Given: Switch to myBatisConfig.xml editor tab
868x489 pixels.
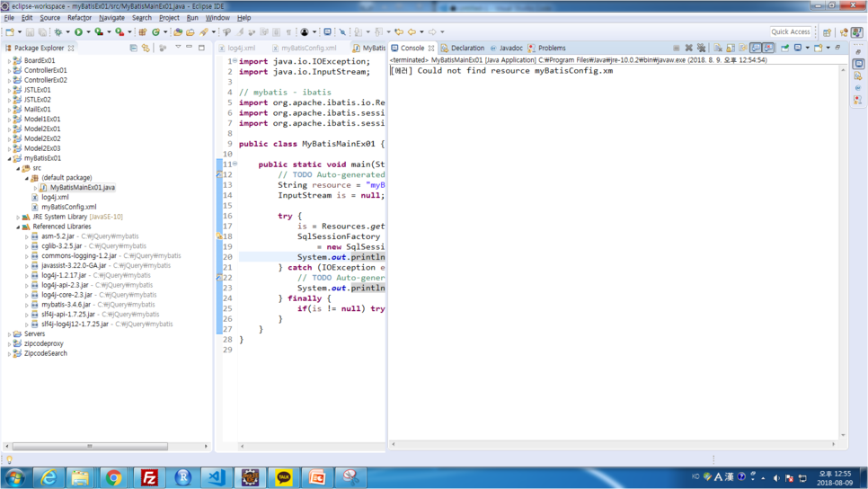Looking at the screenshot, I should [305, 49].
